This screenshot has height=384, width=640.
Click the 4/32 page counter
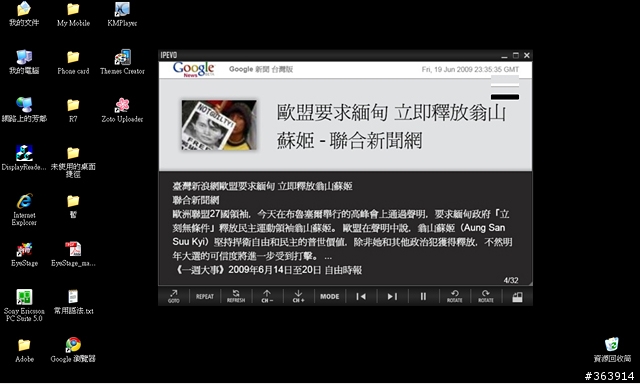point(511,280)
